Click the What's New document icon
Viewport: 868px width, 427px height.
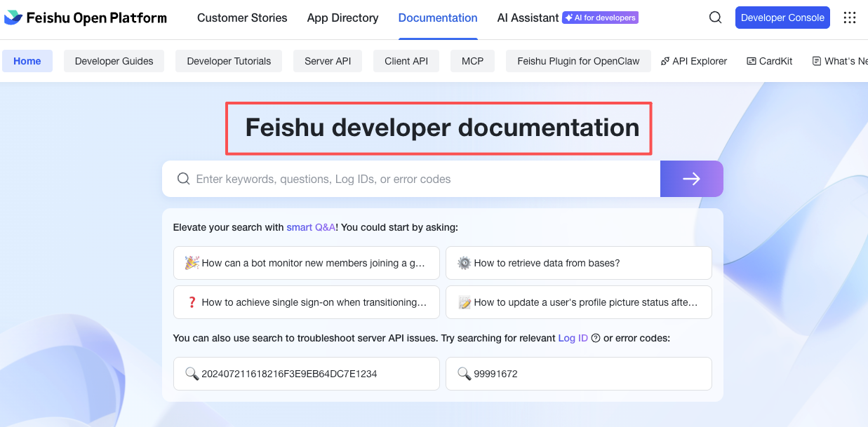click(817, 61)
